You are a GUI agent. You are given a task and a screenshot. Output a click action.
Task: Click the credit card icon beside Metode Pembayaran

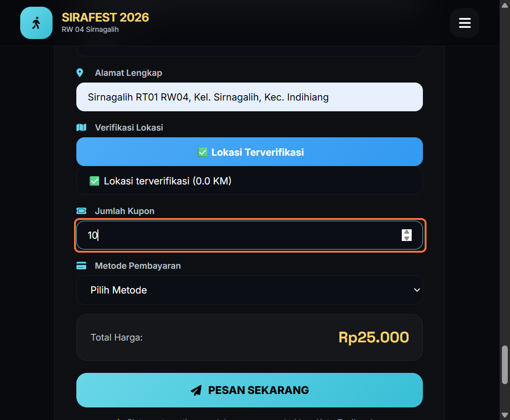point(81,266)
